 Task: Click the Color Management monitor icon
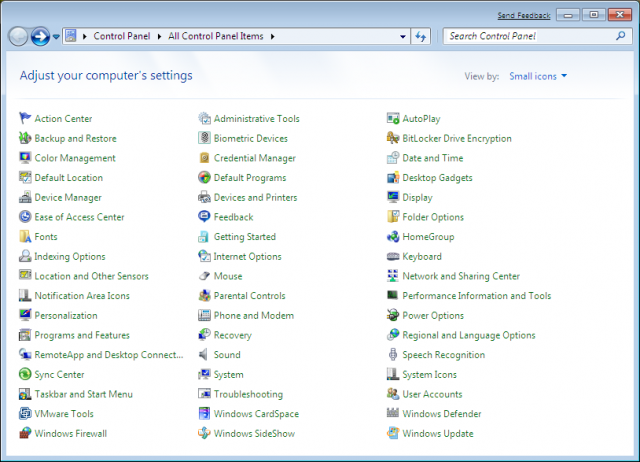(x=25, y=158)
